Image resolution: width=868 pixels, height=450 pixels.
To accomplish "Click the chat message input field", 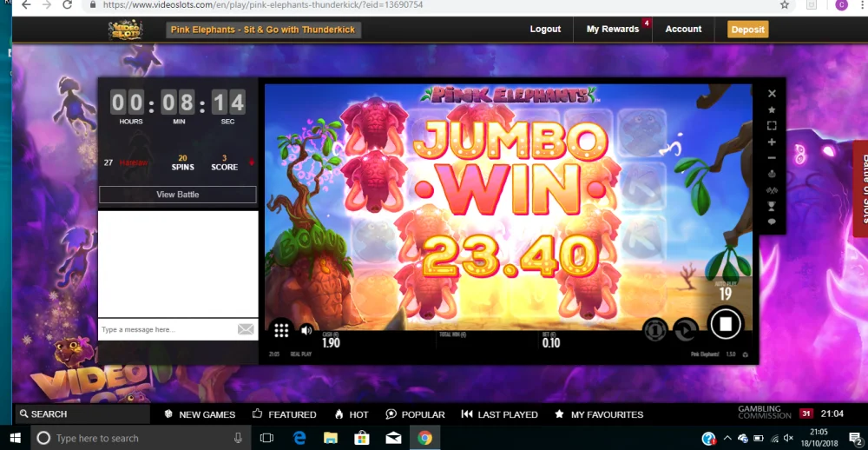I will pos(168,330).
